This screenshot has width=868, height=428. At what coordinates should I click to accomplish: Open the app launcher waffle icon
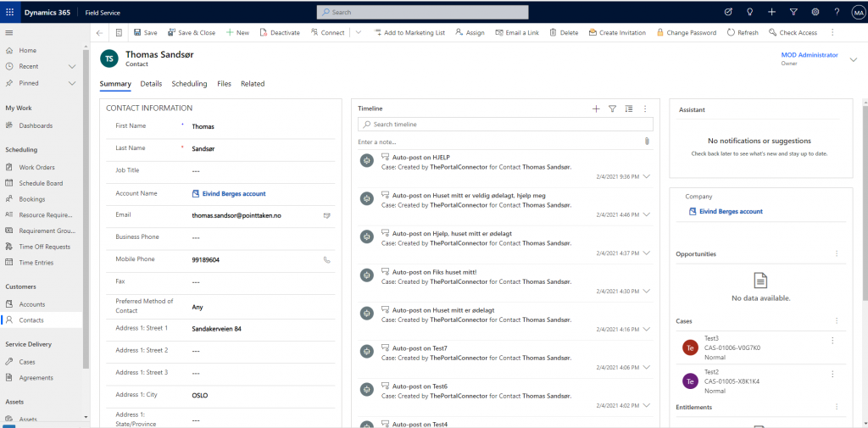click(9, 12)
